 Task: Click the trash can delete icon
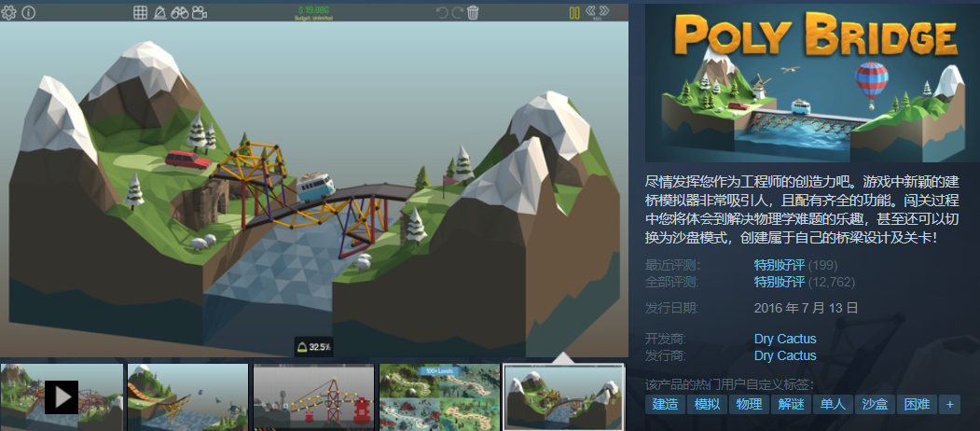(473, 12)
